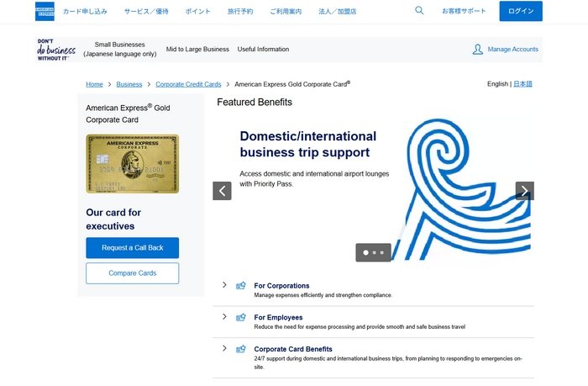Click the Manage Accounts person icon
Image resolution: width=588 pixels, height=386 pixels.
coord(477,50)
